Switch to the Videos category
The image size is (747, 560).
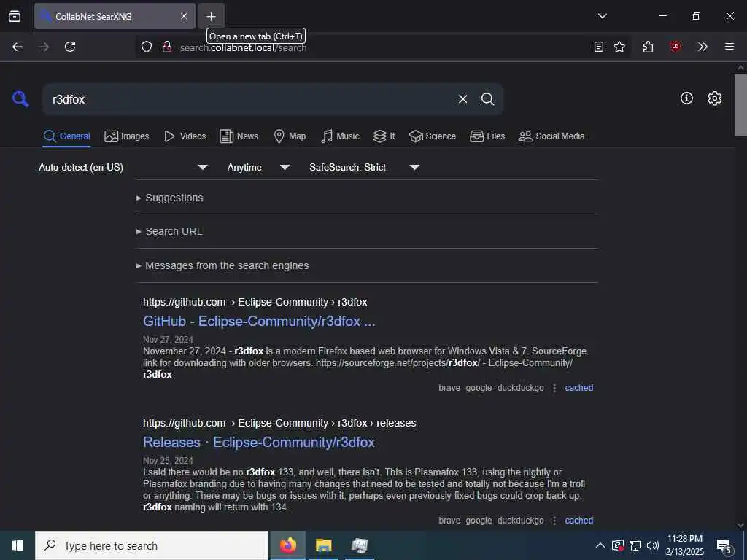click(185, 136)
